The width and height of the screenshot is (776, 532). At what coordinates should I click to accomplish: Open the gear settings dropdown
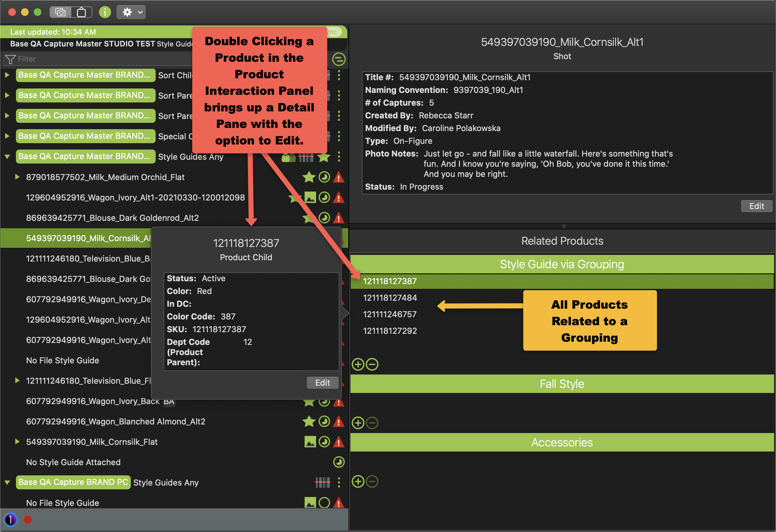[x=131, y=12]
